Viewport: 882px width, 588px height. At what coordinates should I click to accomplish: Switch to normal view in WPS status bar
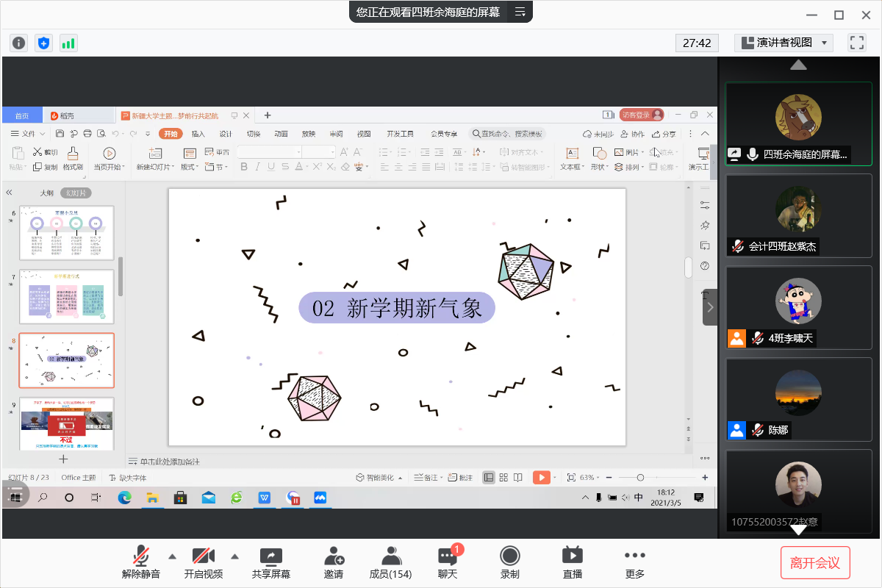[489, 478]
